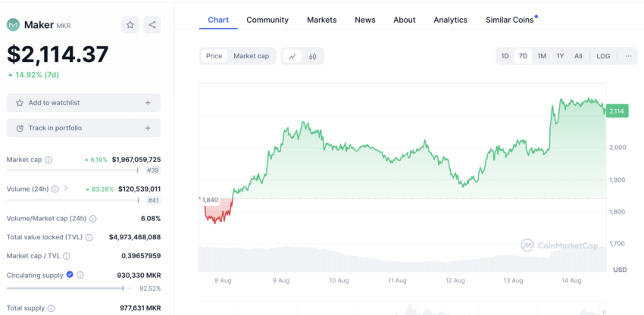Screen dimensions: 644x315
Task: Show Market cap / TVL info icon
Action: click(67, 256)
